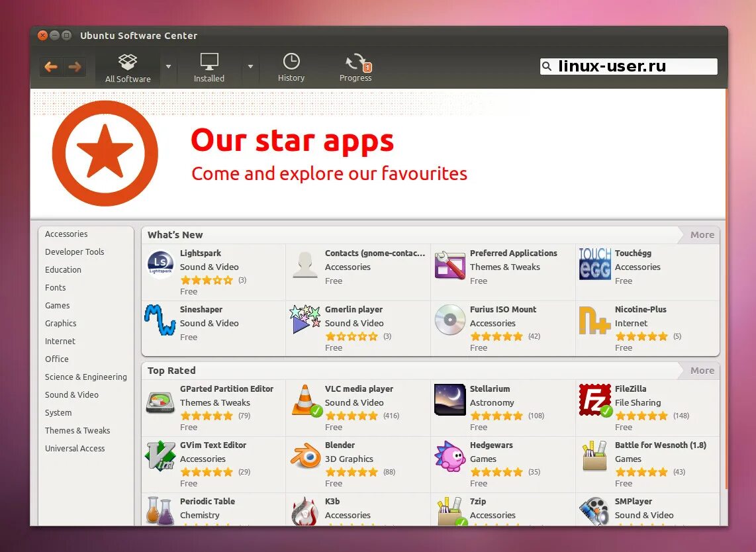Viewport: 756px width, 552px height.
Task: Select the Developer Tools category
Action: pos(75,252)
